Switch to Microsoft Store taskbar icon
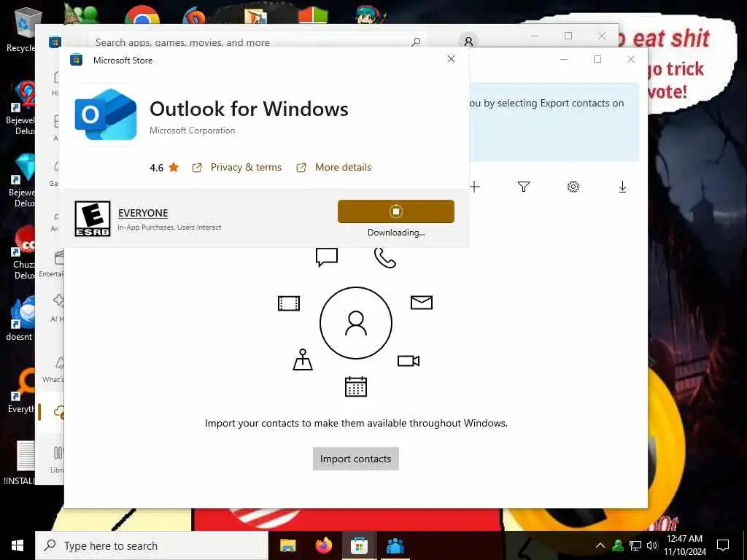The image size is (747, 560). [359, 545]
